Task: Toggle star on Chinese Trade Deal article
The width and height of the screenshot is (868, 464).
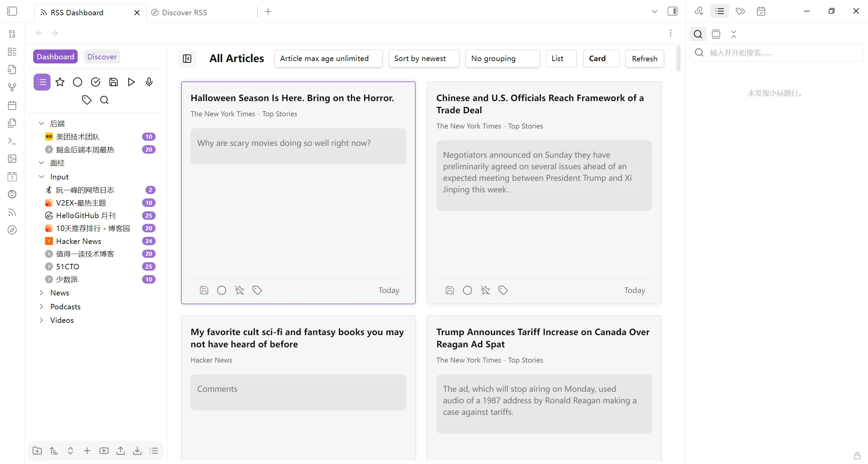Action: (x=485, y=290)
